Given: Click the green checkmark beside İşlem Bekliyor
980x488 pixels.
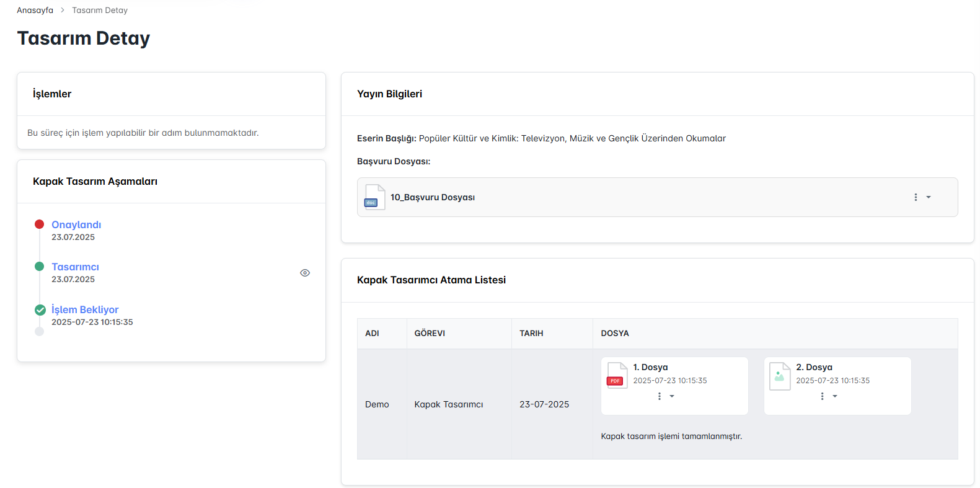Looking at the screenshot, I should 40,310.
